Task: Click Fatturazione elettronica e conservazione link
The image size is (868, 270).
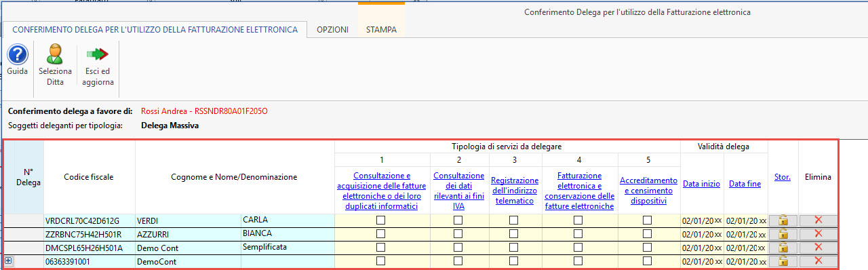Action: [x=580, y=191]
